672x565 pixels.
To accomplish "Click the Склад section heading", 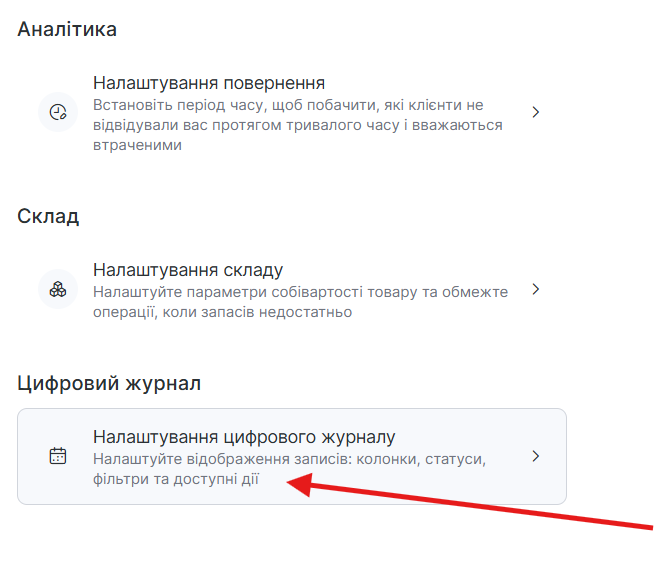I will pyautogui.click(x=48, y=216).
